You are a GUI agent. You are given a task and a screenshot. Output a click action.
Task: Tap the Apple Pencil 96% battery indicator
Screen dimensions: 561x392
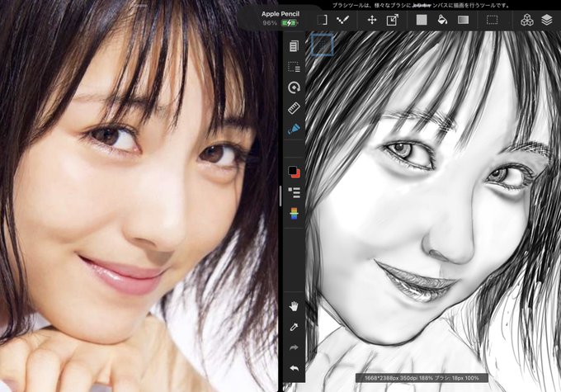[280, 19]
